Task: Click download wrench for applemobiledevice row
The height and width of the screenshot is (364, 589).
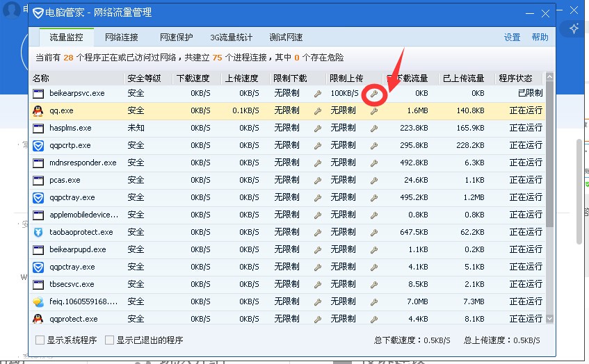Action: point(317,215)
